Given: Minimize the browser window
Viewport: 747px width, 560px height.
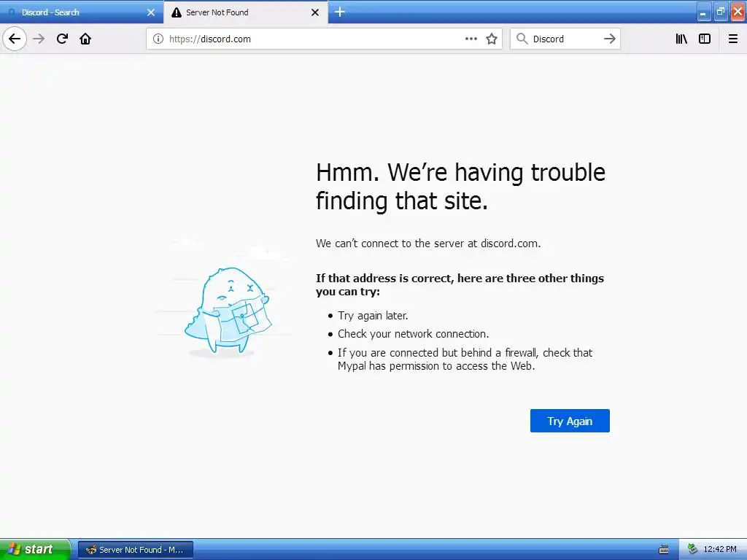Looking at the screenshot, I should pos(704,12).
